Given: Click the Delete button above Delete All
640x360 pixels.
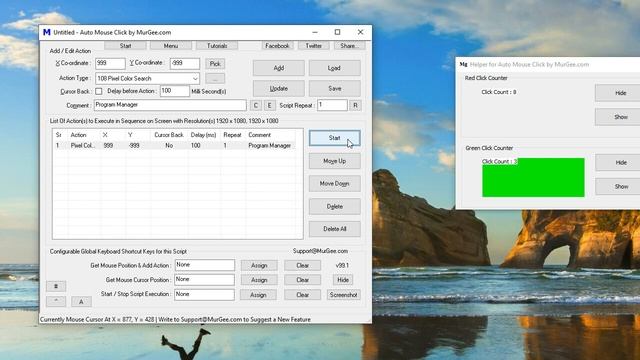Looking at the screenshot, I should coord(335,207).
